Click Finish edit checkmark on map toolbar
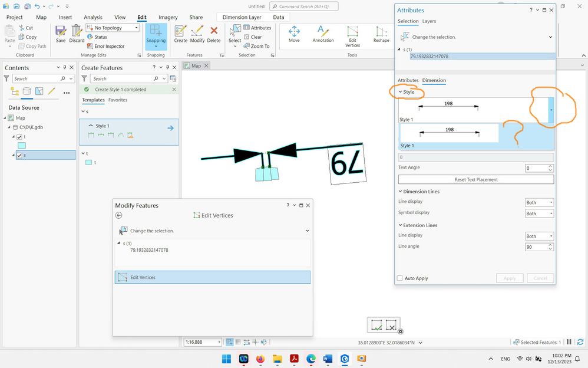 [376, 325]
